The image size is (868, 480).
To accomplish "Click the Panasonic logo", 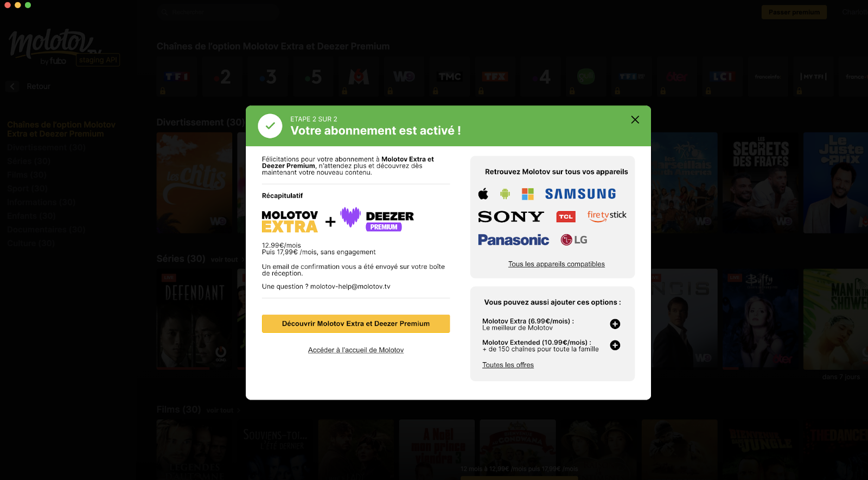I will (513, 240).
